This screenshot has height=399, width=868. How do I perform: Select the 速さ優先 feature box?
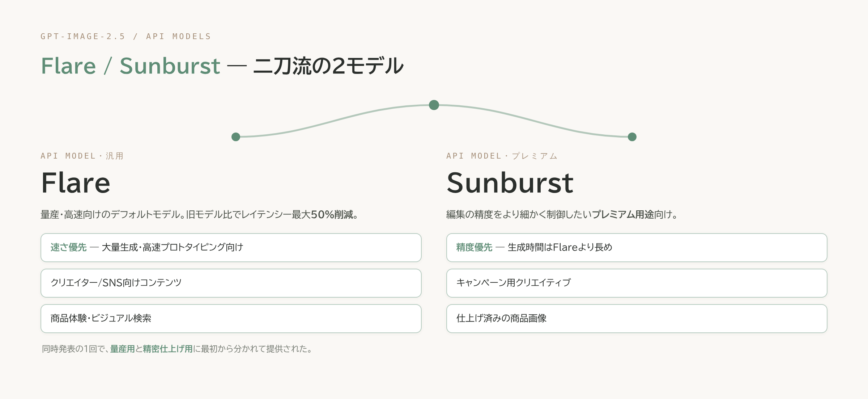231,248
